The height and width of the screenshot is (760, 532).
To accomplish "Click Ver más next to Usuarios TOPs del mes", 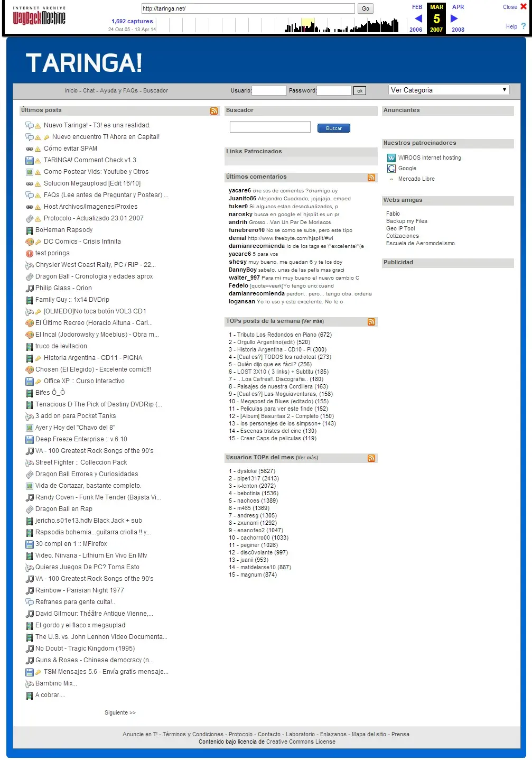I will point(307,458).
